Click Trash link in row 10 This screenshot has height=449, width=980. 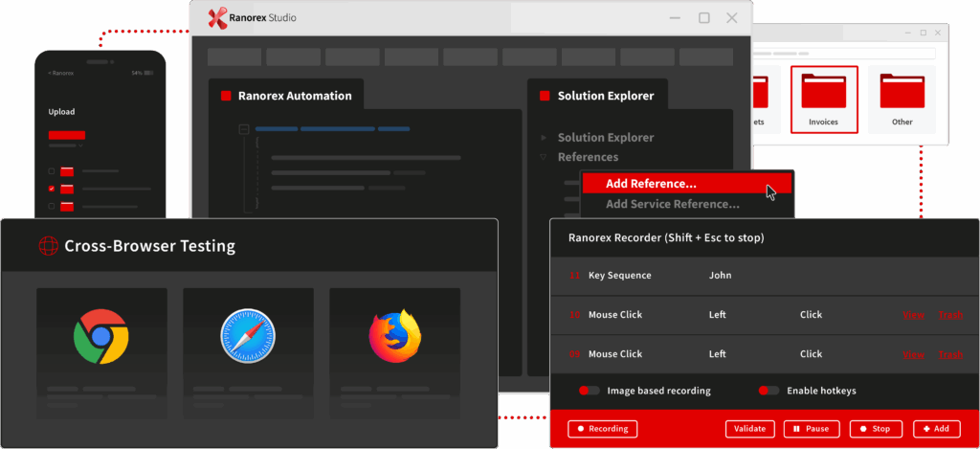click(x=950, y=315)
